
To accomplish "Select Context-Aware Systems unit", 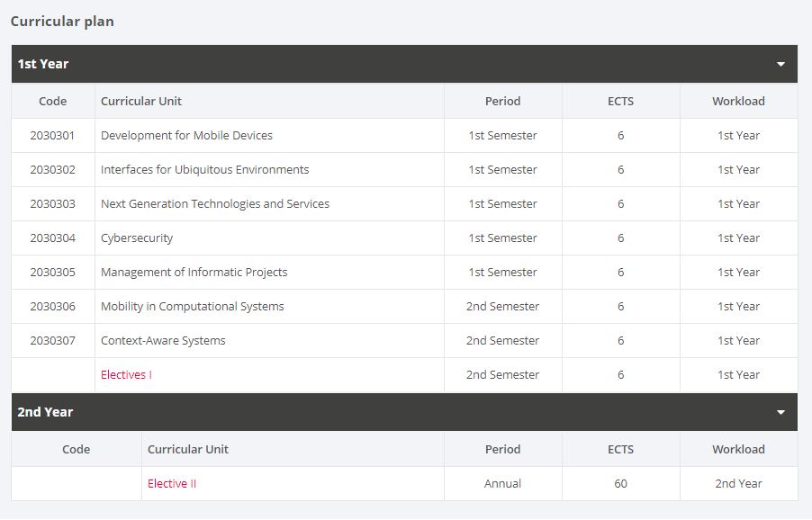I will (163, 340).
